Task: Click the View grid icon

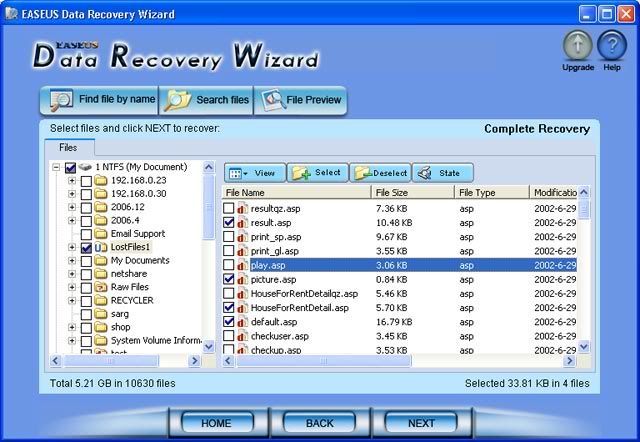Action: point(236,173)
